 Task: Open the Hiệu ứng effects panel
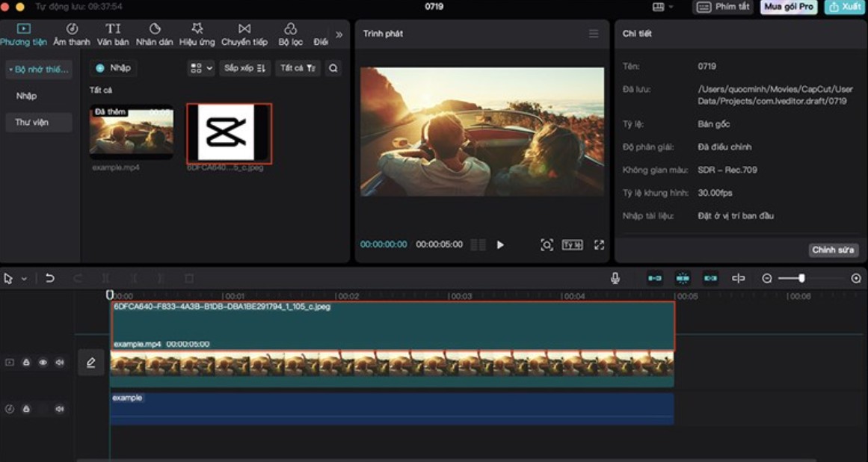[197, 34]
